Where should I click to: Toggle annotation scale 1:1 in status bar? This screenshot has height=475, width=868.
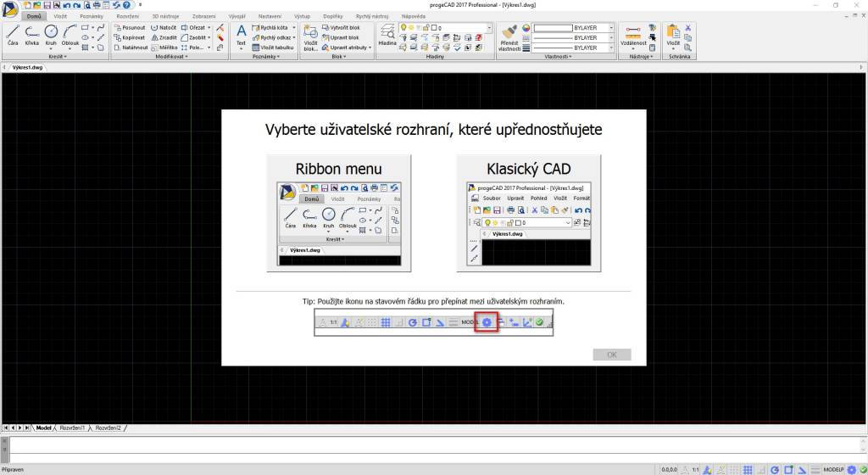(695, 469)
